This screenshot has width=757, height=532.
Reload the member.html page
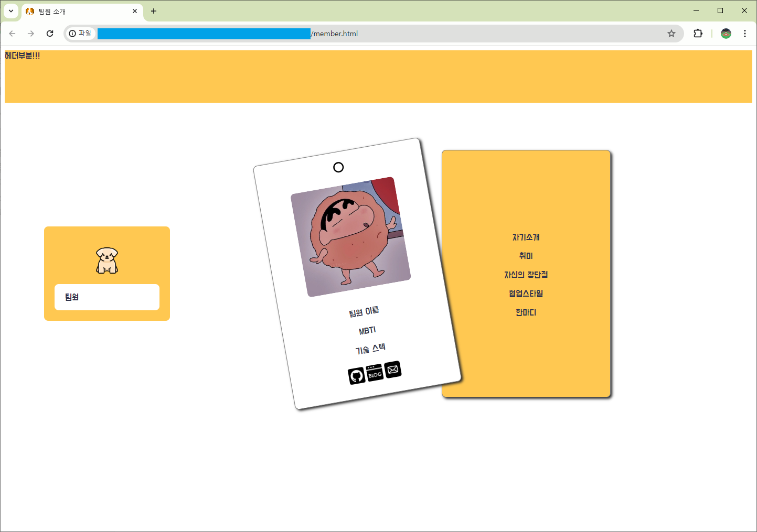pyautogui.click(x=50, y=34)
